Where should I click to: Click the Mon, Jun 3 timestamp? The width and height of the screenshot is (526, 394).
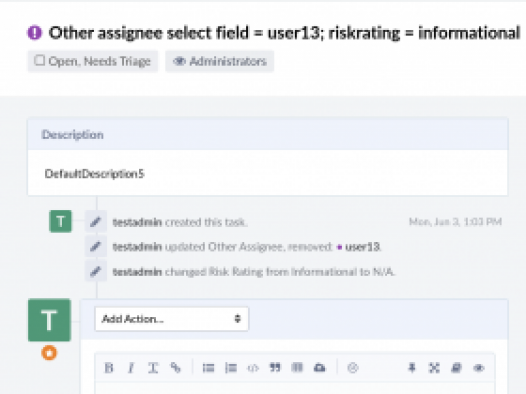[x=455, y=222]
